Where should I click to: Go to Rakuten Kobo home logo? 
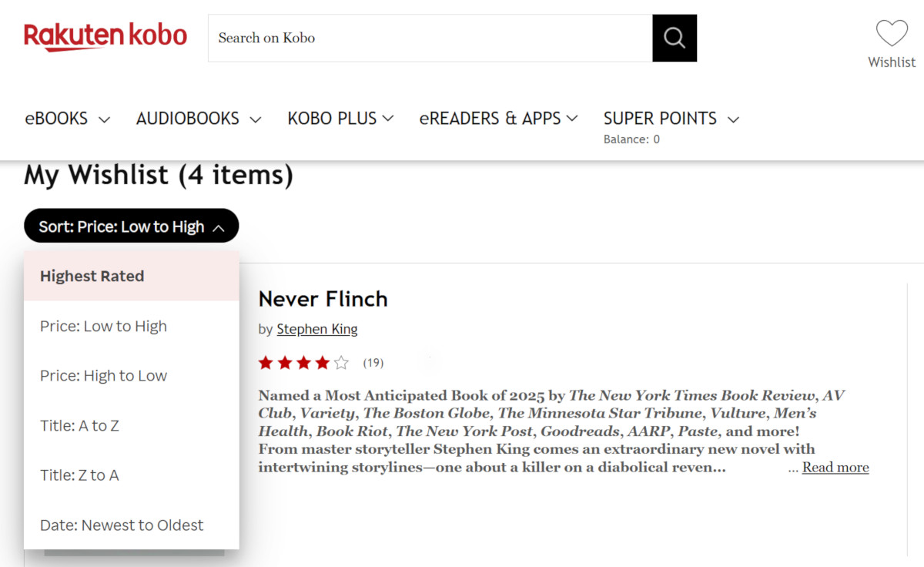point(105,37)
